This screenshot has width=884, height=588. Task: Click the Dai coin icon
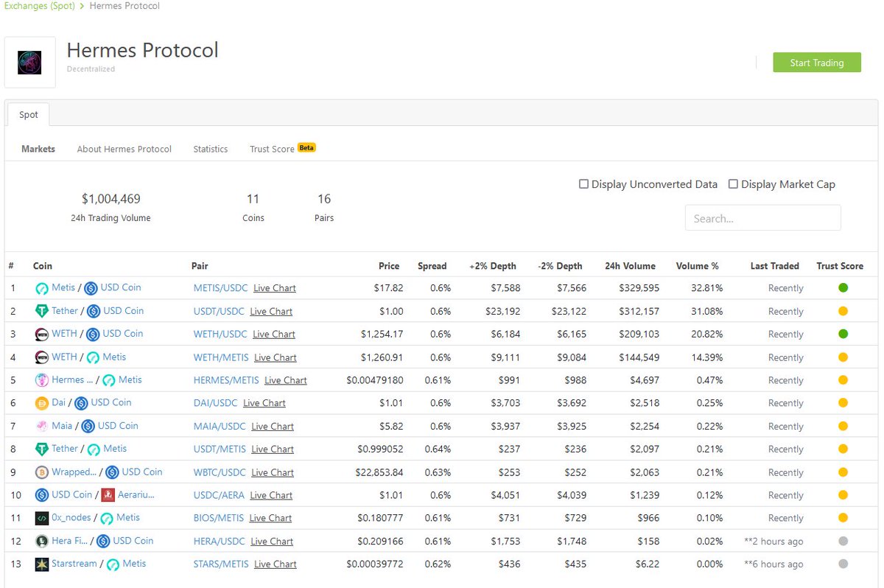click(42, 403)
